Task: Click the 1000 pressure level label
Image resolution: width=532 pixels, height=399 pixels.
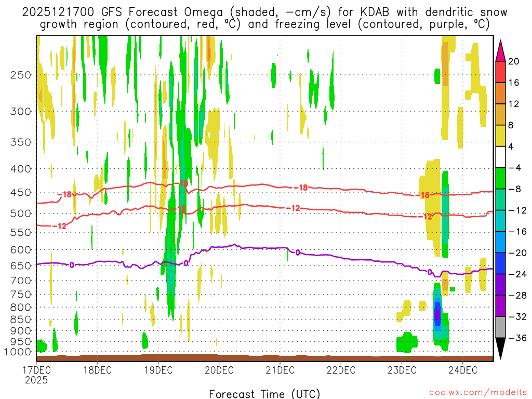Action: [18, 352]
